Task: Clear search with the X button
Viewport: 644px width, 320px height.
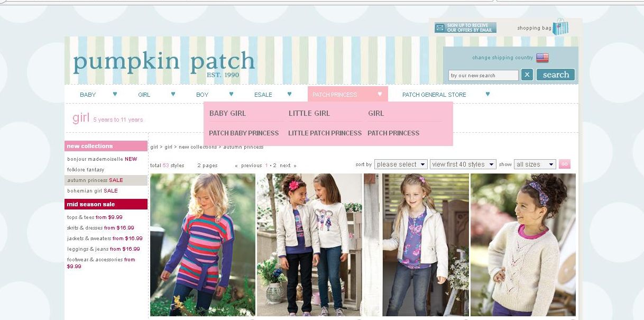Action: point(527,75)
